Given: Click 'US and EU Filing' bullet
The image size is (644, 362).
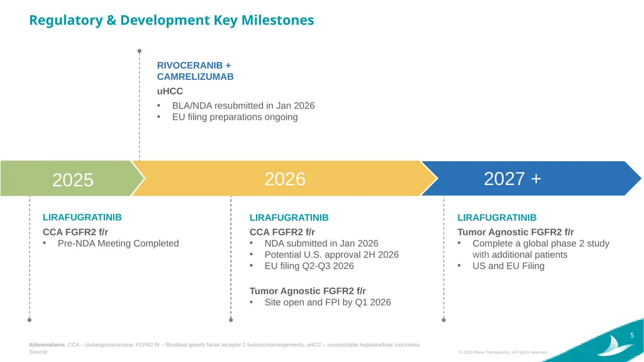Looking at the screenshot, I should tap(508, 266).
